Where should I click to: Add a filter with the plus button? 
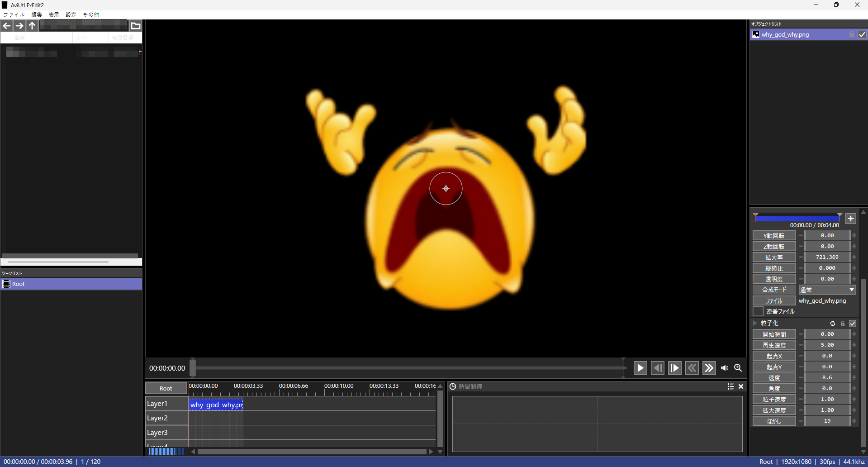851,219
